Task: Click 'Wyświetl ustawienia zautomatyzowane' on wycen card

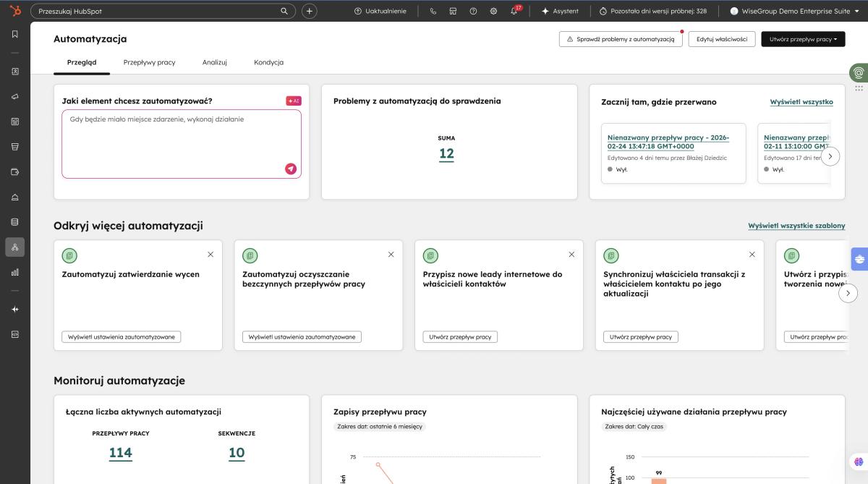Action: (x=122, y=337)
